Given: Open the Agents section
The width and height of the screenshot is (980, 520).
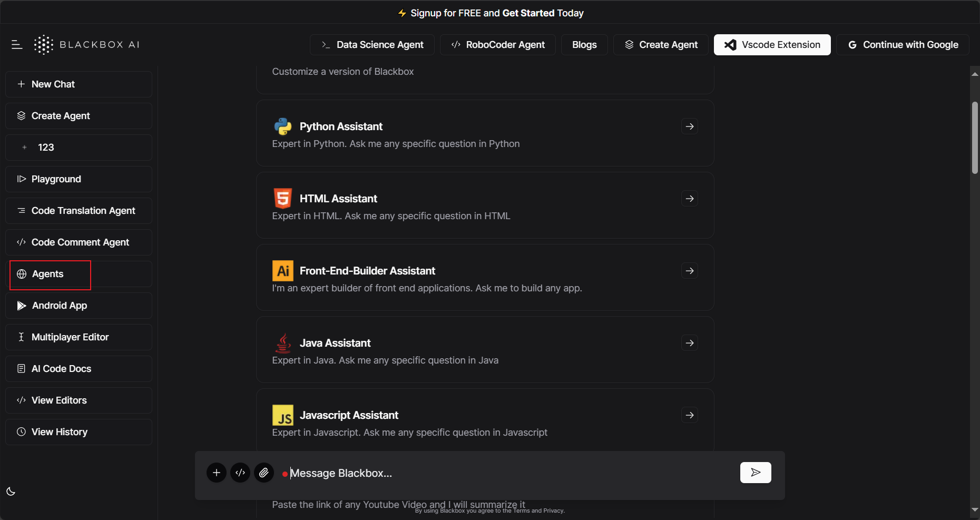Looking at the screenshot, I should pyautogui.click(x=79, y=274).
